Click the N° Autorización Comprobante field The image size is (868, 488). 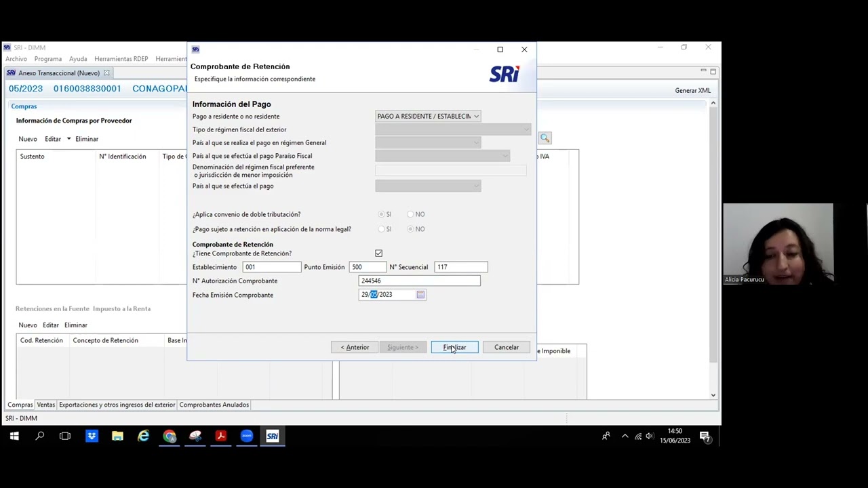click(419, 281)
